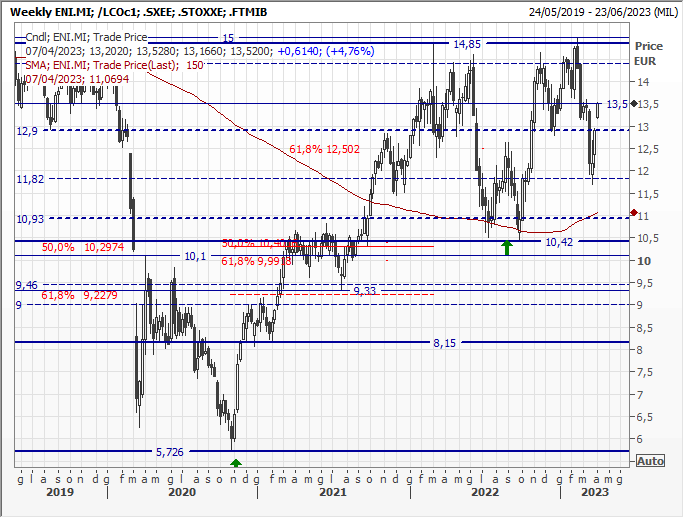The width and height of the screenshot is (684, 518).
Task: Select the 5,726 bottom level label
Action: coord(170,452)
